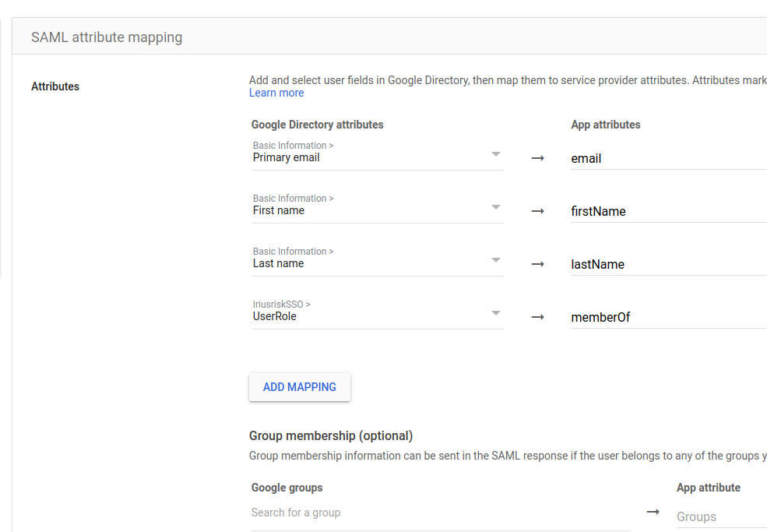Click the arrow next to firstName mapping

pos(537,211)
